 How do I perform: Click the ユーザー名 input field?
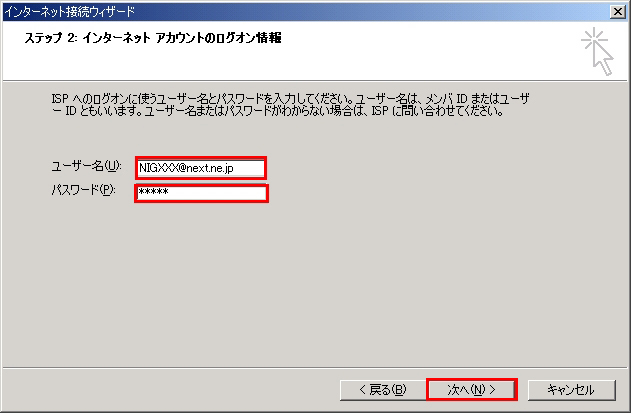pos(201,168)
